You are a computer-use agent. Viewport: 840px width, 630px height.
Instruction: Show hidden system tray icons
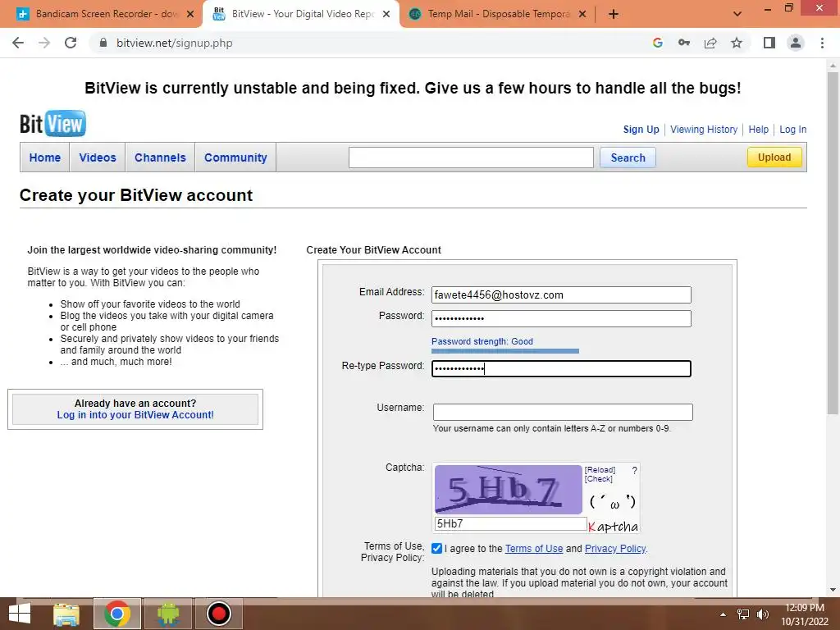[x=724, y=614]
